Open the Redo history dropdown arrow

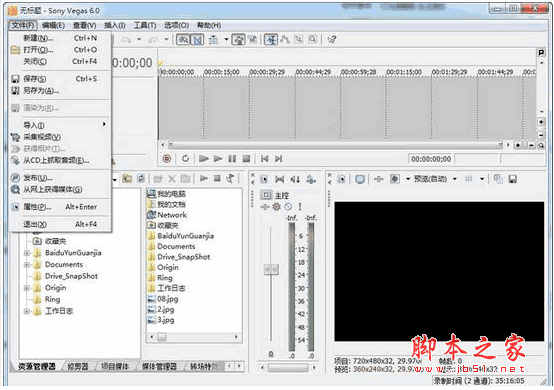(x=166, y=39)
